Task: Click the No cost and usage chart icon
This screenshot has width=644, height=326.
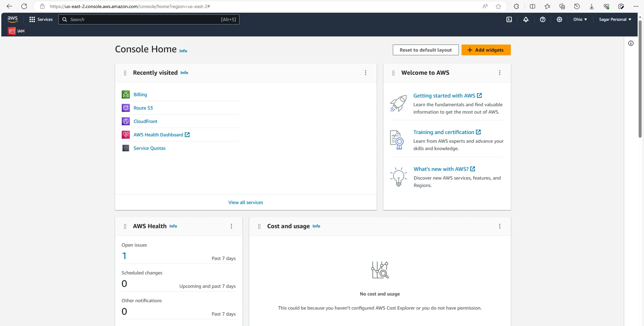Action: pyautogui.click(x=380, y=270)
